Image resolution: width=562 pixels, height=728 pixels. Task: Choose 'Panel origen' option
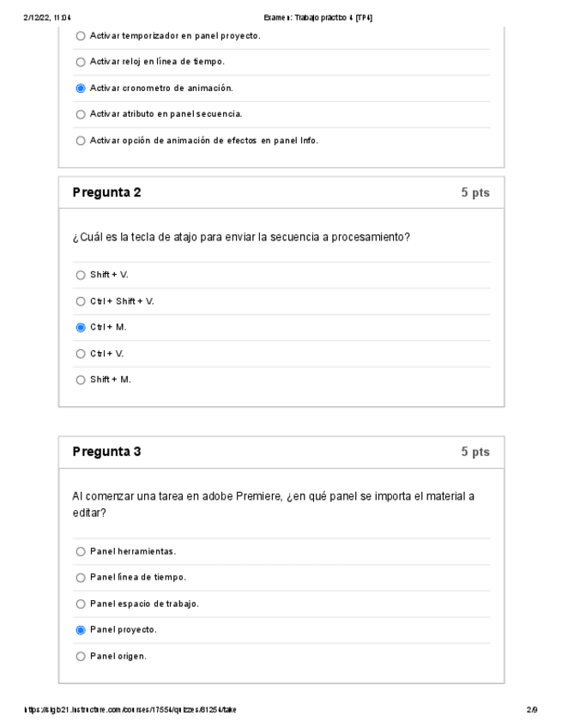point(81,656)
